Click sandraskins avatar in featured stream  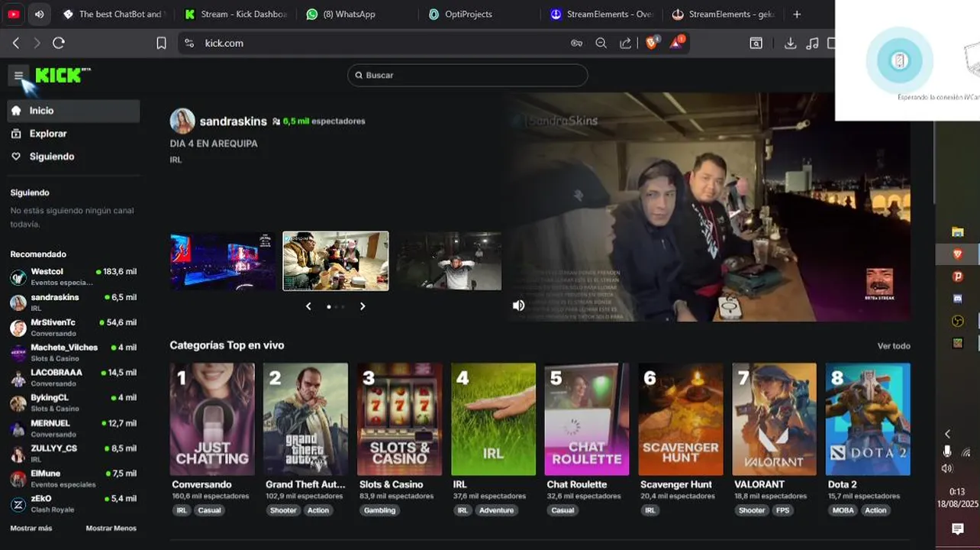click(x=182, y=121)
